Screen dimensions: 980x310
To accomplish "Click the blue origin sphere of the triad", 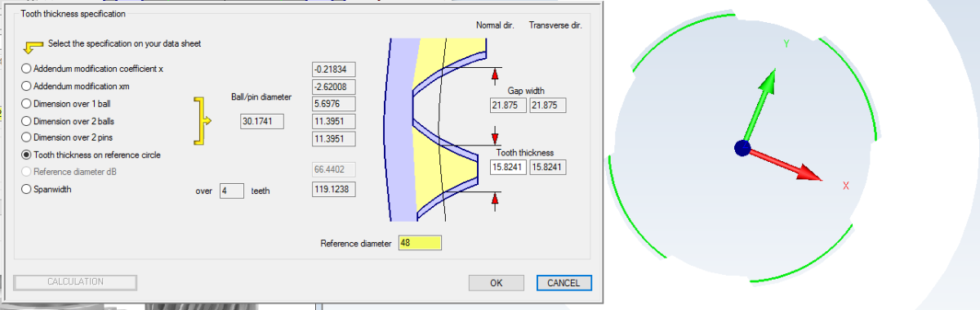I will tap(742, 148).
